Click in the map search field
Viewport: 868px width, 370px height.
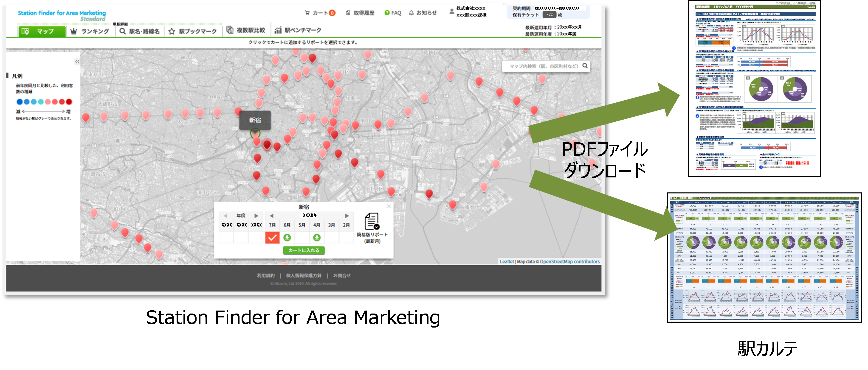[x=543, y=66]
